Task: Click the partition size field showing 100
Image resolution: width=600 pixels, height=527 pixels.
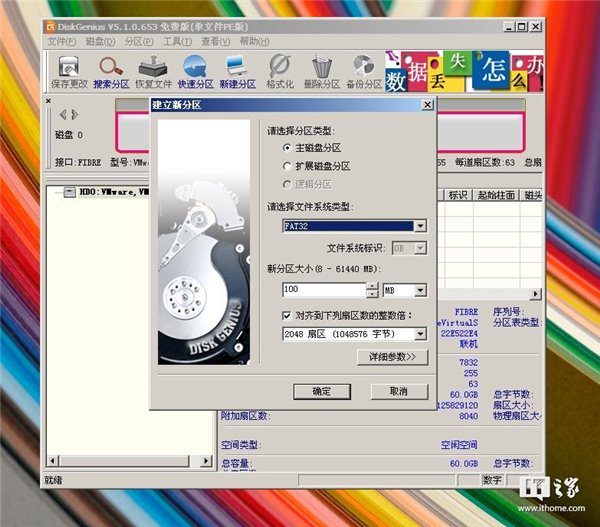Action: pyautogui.click(x=324, y=290)
